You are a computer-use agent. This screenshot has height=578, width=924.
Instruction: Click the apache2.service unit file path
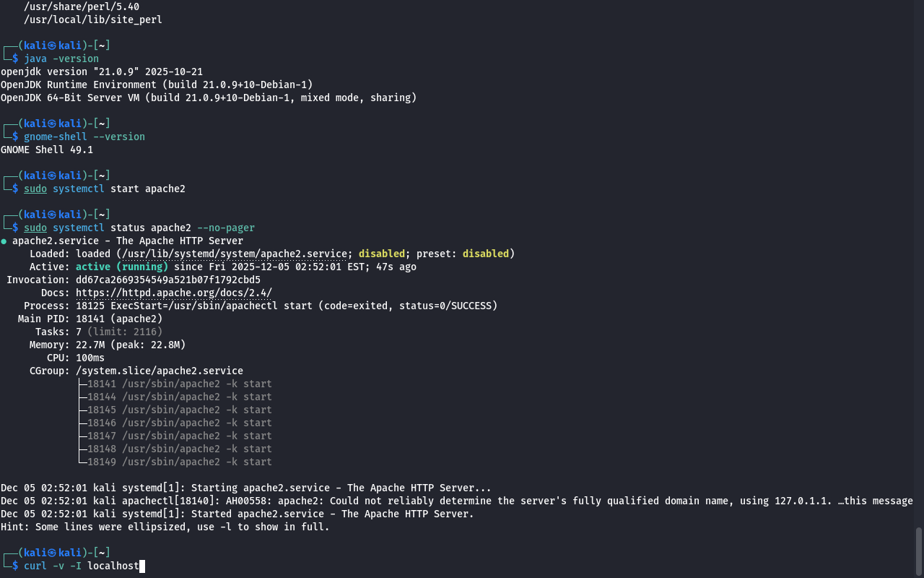tap(234, 254)
